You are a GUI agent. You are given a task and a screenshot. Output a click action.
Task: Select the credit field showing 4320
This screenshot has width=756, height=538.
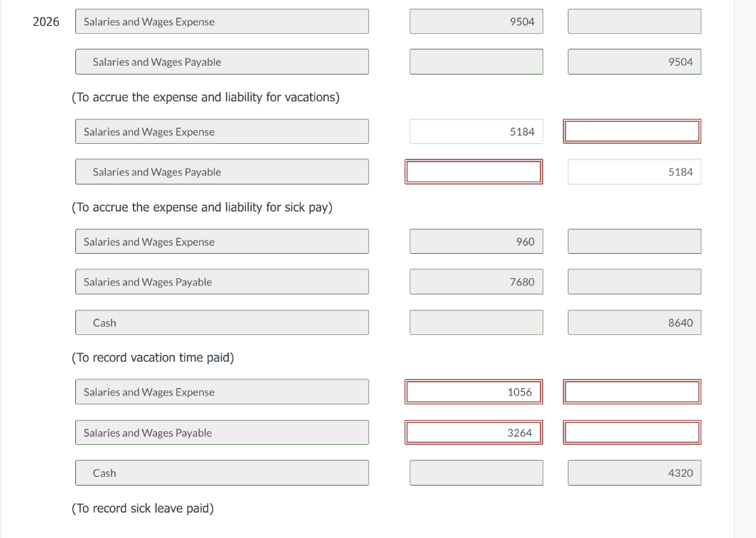634,473
